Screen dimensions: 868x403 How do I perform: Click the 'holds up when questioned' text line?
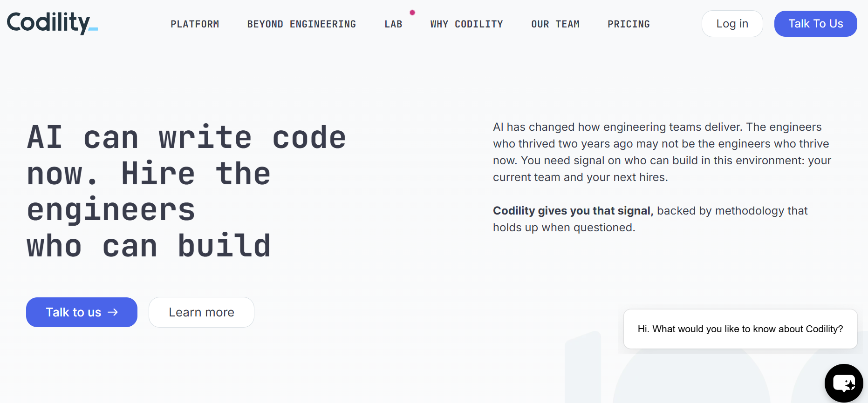tap(564, 228)
